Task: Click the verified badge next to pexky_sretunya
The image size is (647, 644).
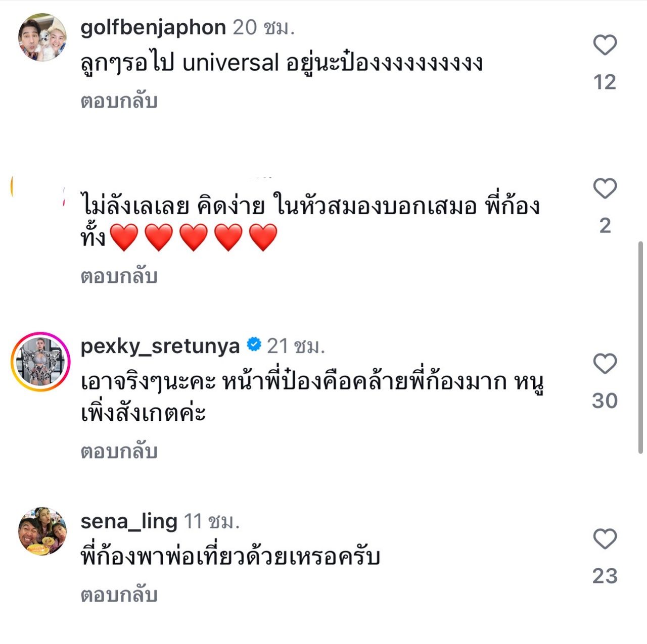Action: tap(254, 345)
